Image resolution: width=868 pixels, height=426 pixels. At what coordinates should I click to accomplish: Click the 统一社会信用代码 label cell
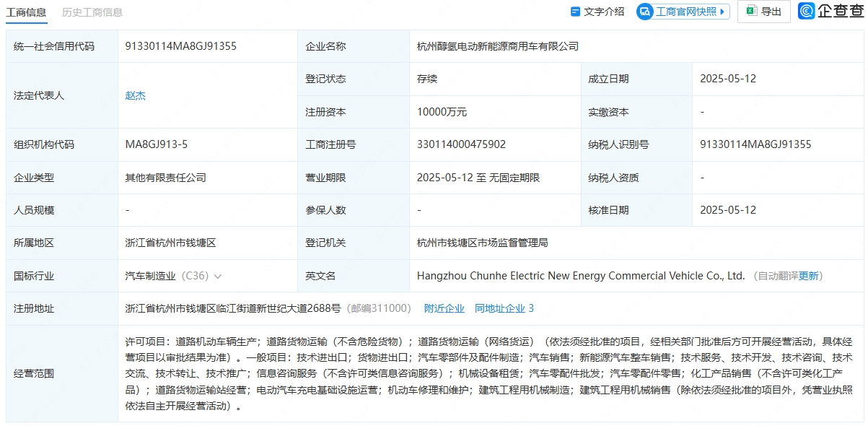(x=62, y=46)
